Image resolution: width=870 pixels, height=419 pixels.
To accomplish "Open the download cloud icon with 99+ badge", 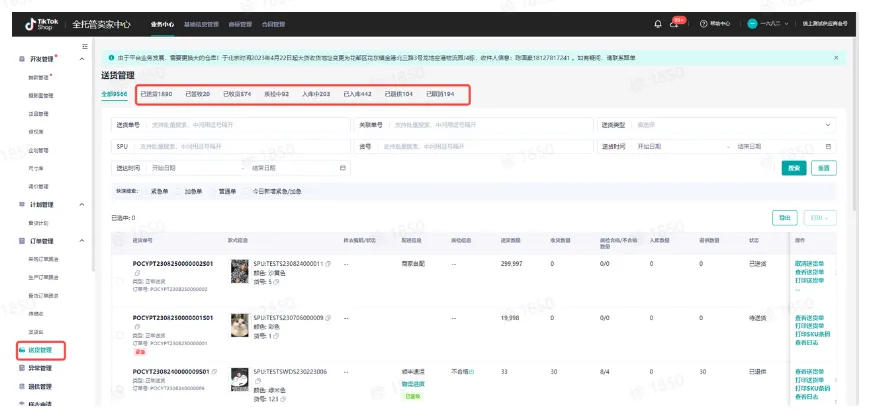I will coord(674,24).
